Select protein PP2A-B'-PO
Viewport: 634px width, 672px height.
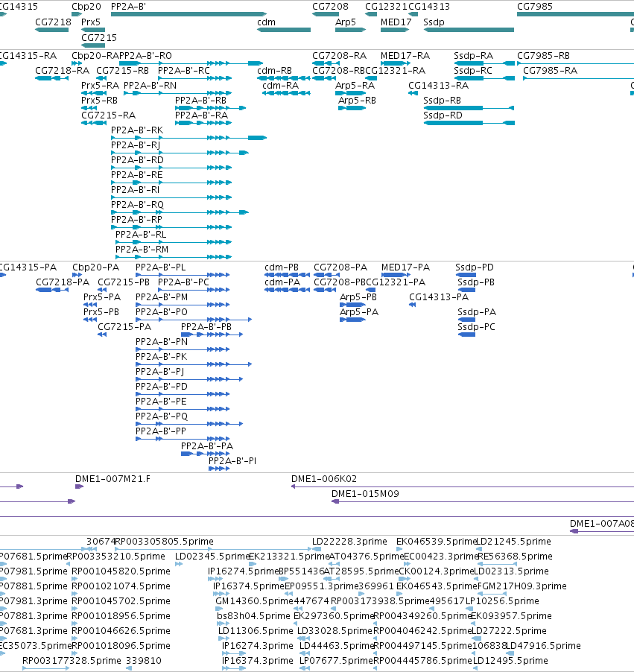[x=161, y=311]
